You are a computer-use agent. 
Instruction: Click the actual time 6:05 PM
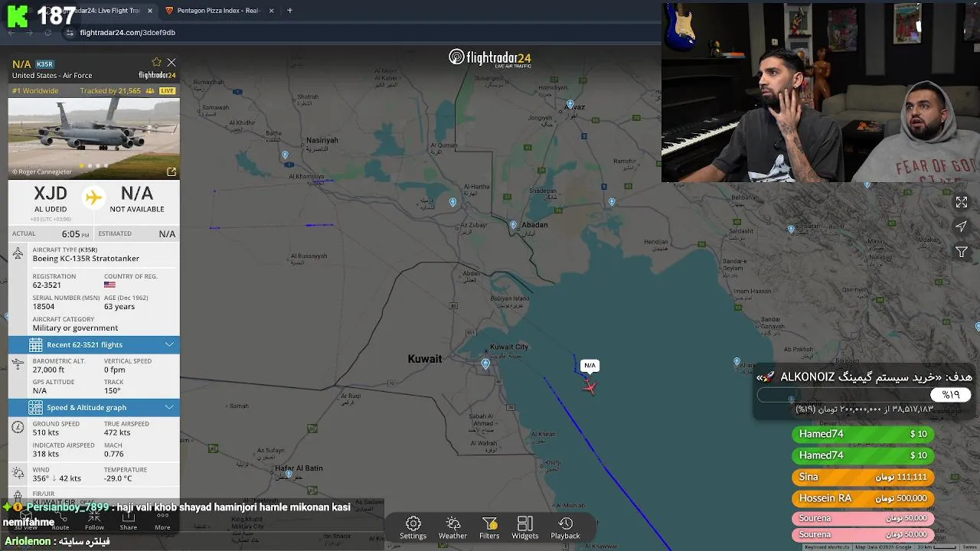point(76,234)
